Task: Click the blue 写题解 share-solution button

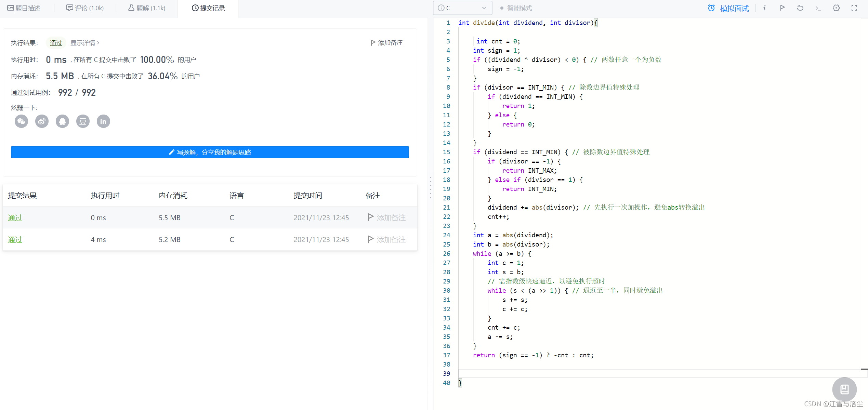Action: [210, 152]
